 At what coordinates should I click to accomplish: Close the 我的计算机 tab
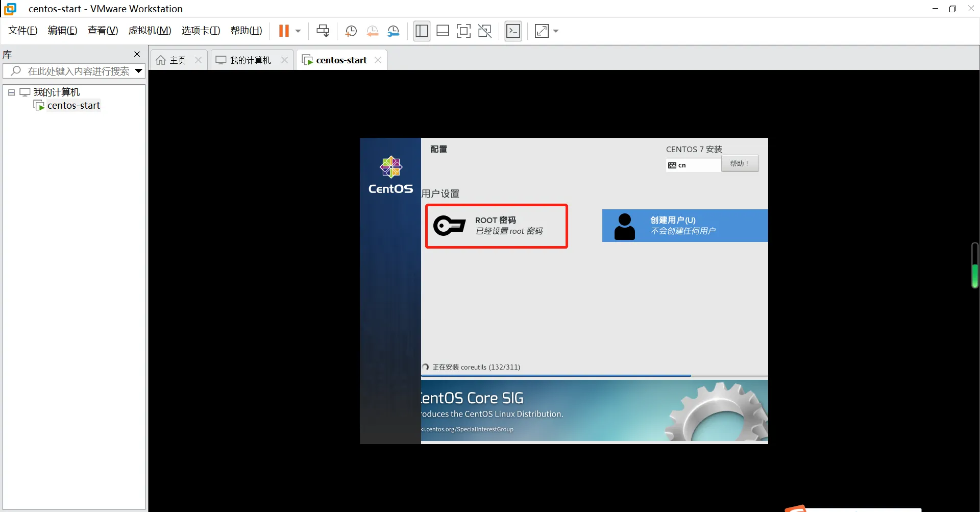284,60
